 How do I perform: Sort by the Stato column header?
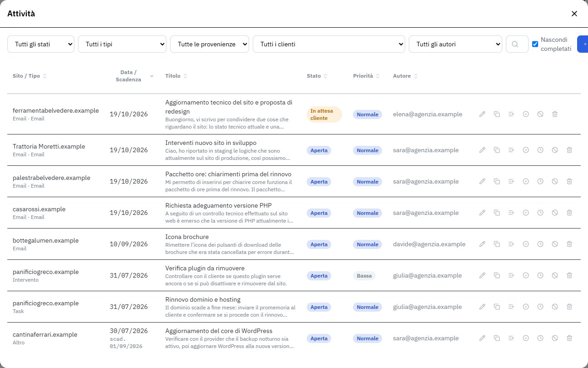tap(317, 76)
